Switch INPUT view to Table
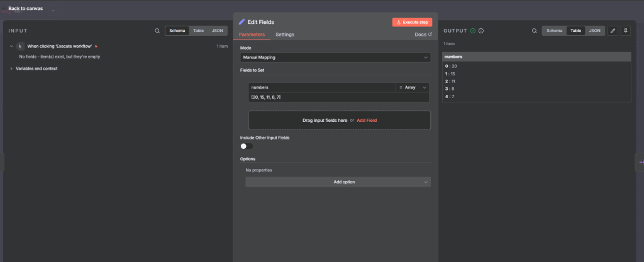This screenshot has width=644, height=262. (x=197, y=31)
